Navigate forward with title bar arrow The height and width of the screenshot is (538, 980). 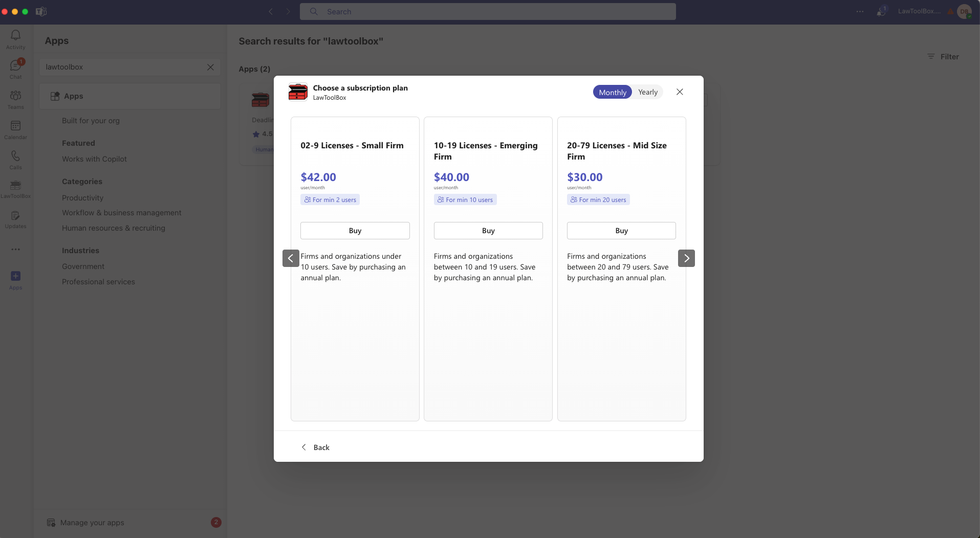(x=288, y=11)
